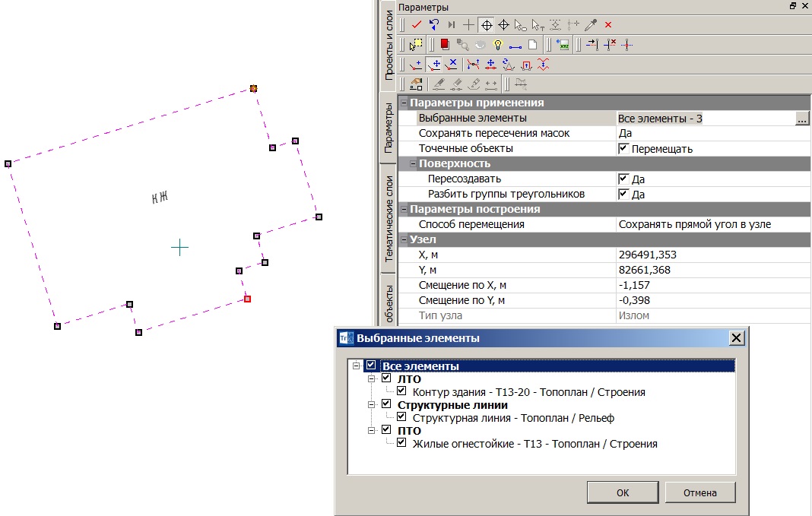
Task: Click the XYZ coordinates icon
Action: tap(563, 45)
